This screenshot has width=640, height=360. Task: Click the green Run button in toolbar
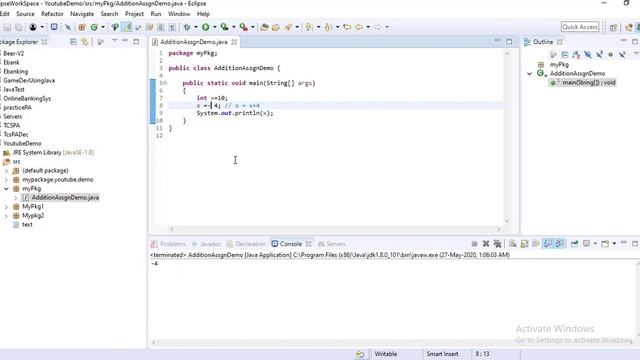click(206, 27)
